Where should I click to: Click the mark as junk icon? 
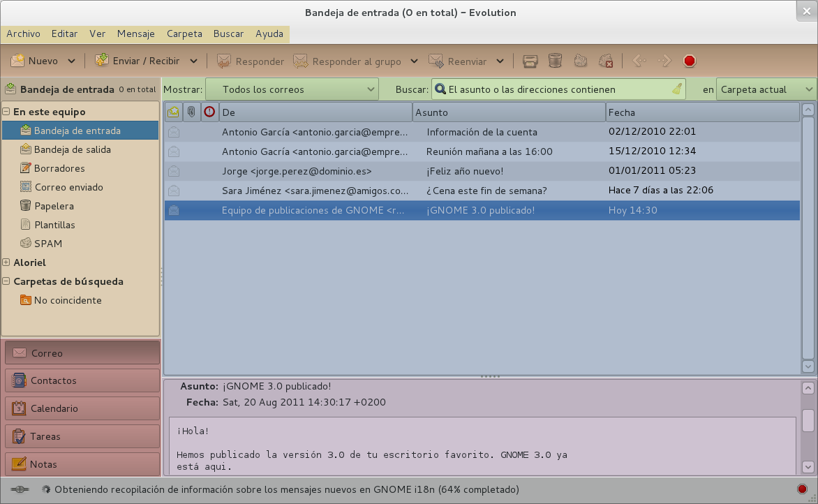tap(580, 61)
